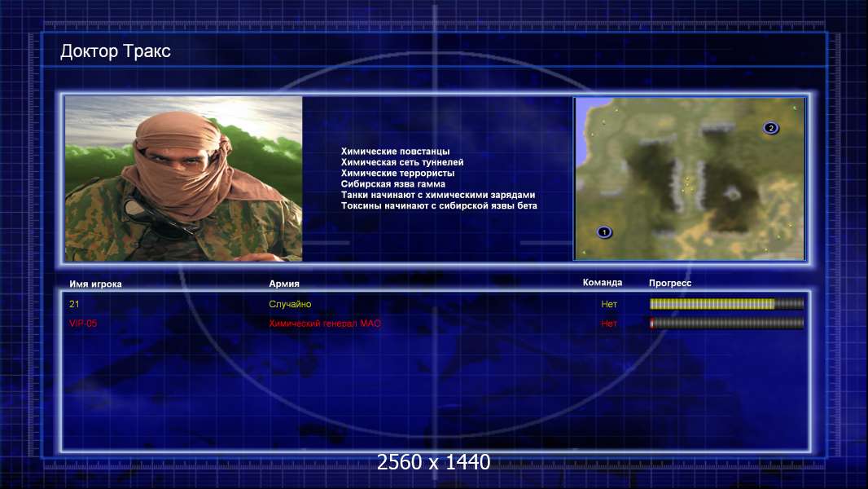868x489 pixels.
Task: Click the column header Команда
Action: [x=603, y=283]
